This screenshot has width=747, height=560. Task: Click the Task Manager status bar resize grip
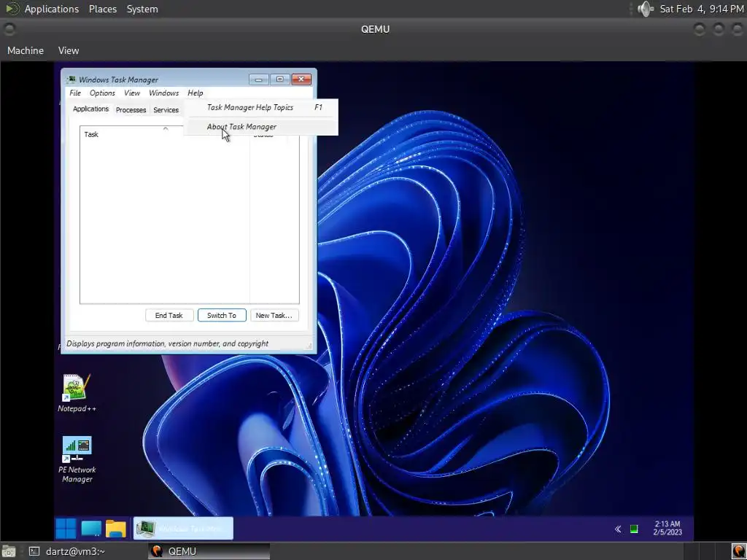[309, 346]
